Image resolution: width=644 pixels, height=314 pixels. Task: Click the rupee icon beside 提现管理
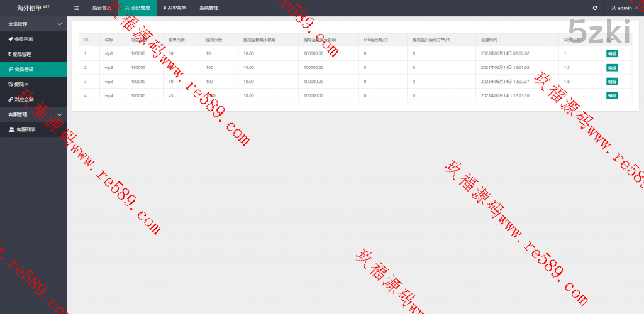[x=10, y=54]
